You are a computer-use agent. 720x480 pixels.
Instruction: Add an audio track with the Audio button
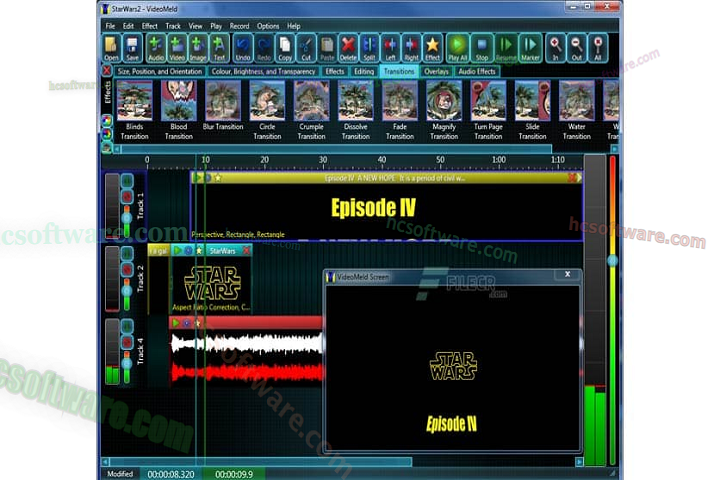[x=155, y=47]
